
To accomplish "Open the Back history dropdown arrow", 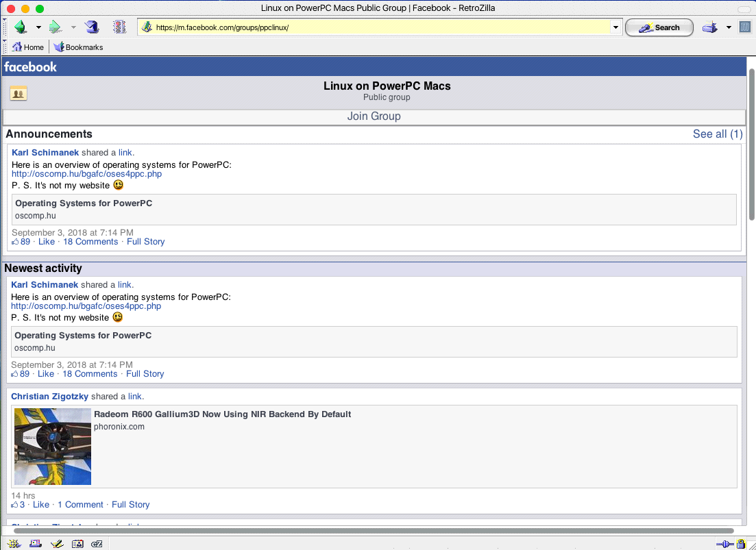I will 38,27.
